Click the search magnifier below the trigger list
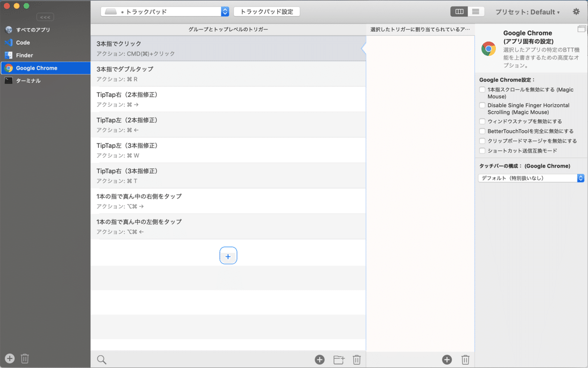588x368 pixels. tap(101, 359)
